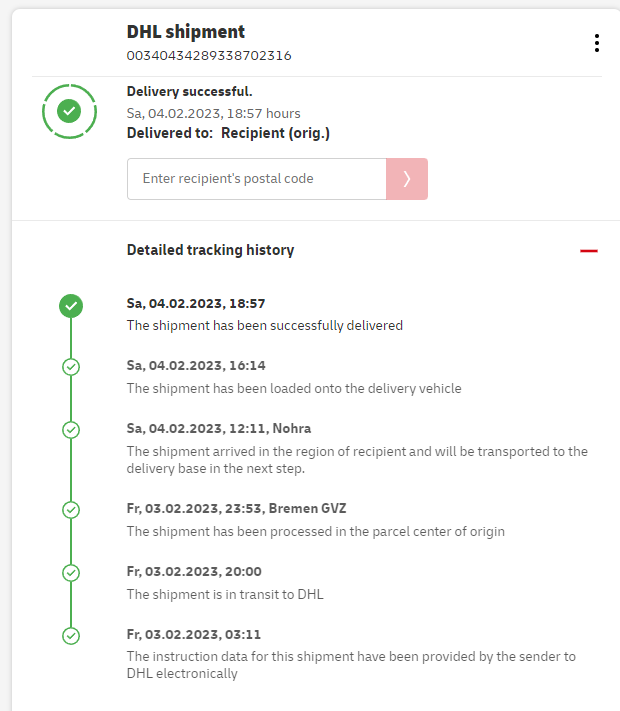The image size is (620, 711).
Task: Focus the recipient's postal code field
Action: coord(256,179)
